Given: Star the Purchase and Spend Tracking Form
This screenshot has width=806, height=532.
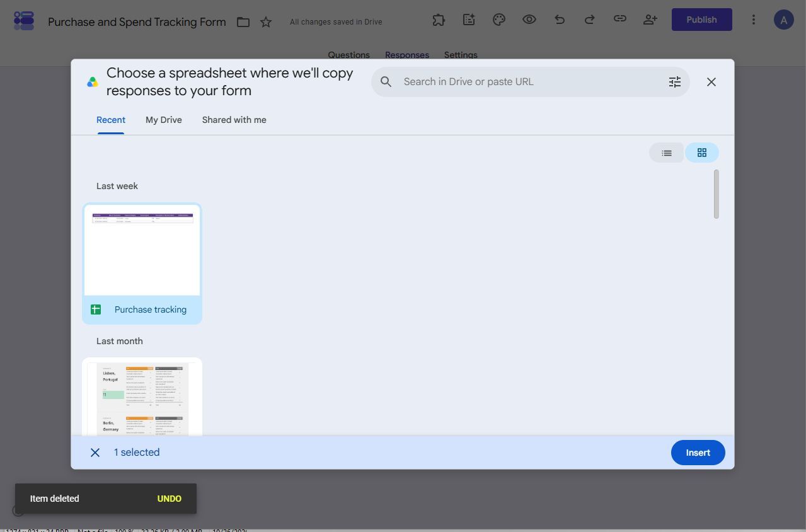Looking at the screenshot, I should tap(266, 22).
